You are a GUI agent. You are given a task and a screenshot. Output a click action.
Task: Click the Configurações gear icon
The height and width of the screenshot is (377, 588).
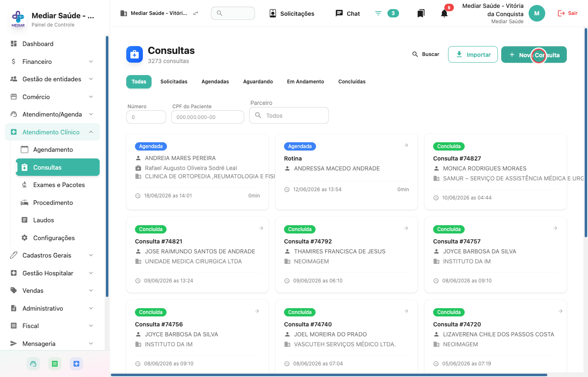(24, 238)
